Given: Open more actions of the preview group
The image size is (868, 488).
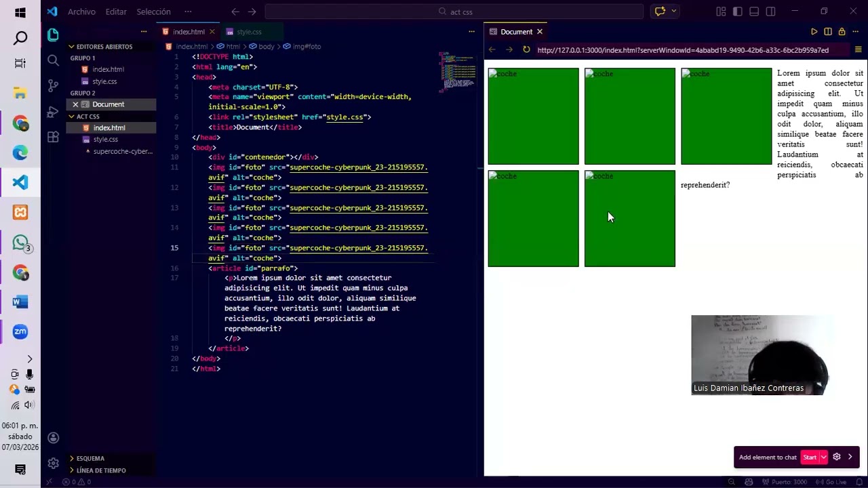Looking at the screenshot, I should (x=855, y=32).
